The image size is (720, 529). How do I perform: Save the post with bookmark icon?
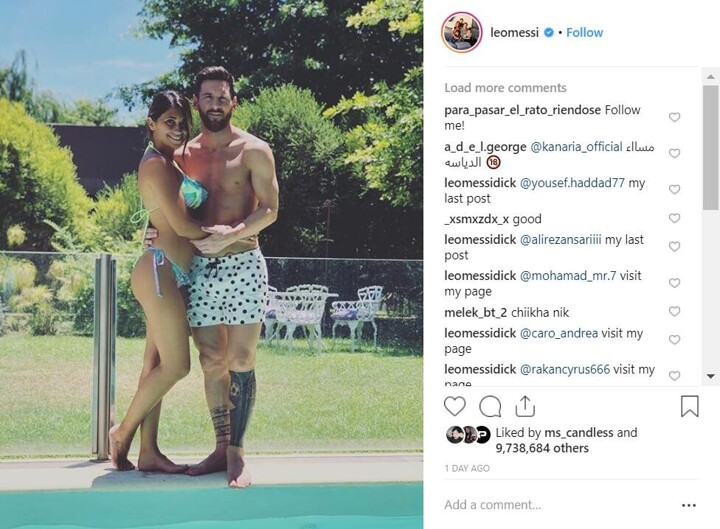click(689, 406)
